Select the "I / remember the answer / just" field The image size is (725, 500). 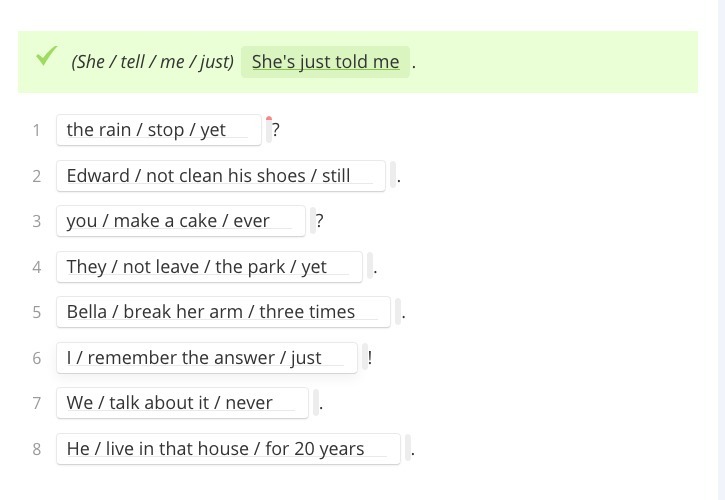[206, 358]
